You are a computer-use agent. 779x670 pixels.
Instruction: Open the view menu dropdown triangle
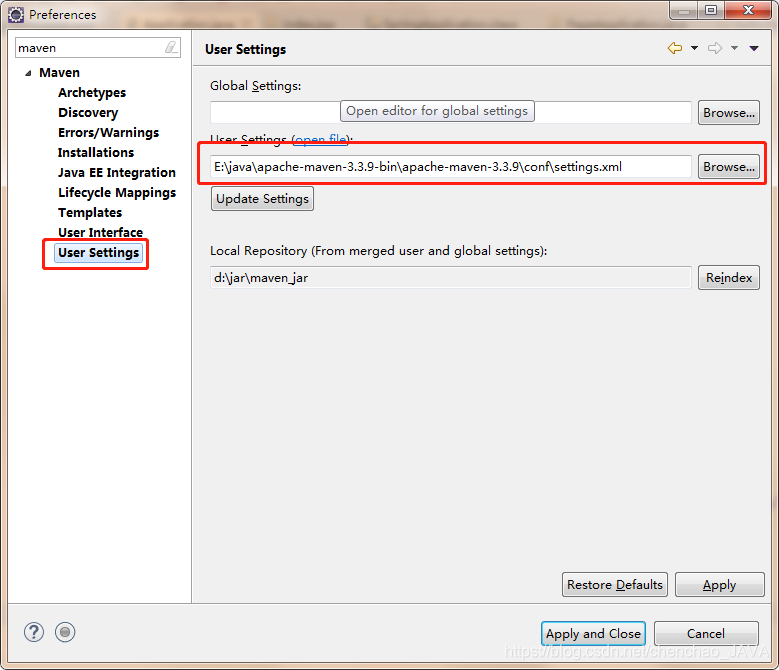[x=754, y=48]
